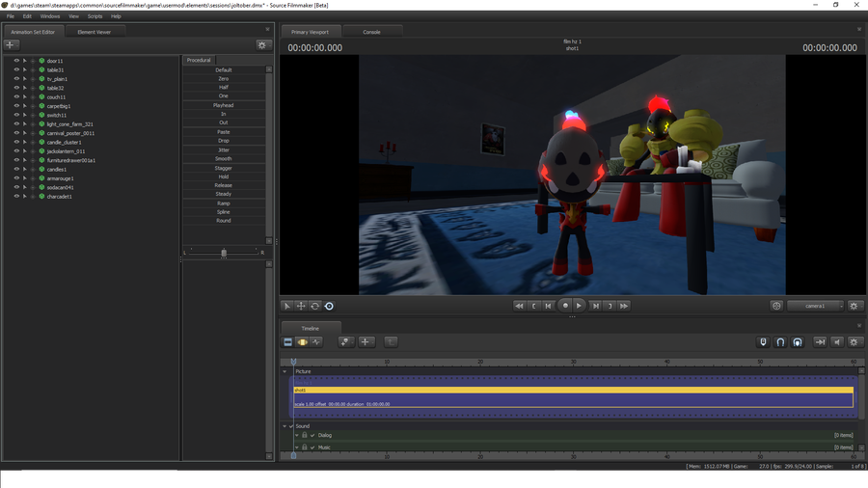Click the timeline plus add button

(x=366, y=342)
